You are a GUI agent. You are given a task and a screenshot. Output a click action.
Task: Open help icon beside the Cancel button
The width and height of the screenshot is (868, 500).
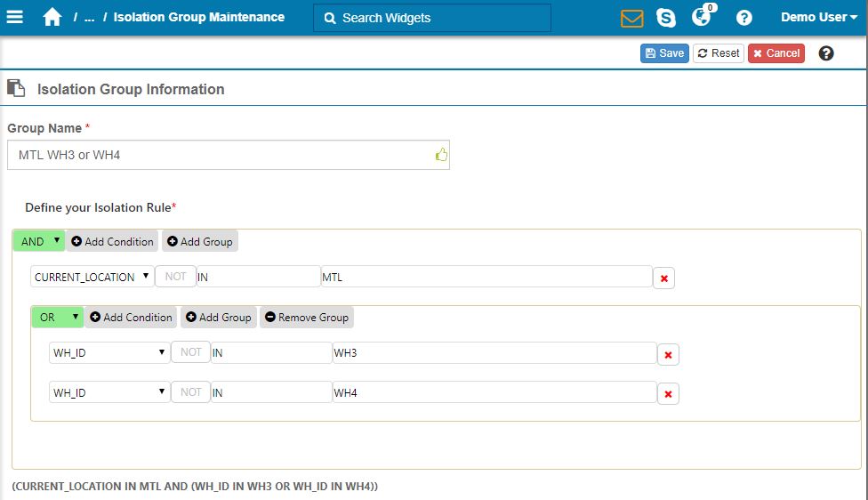pos(826,53)
